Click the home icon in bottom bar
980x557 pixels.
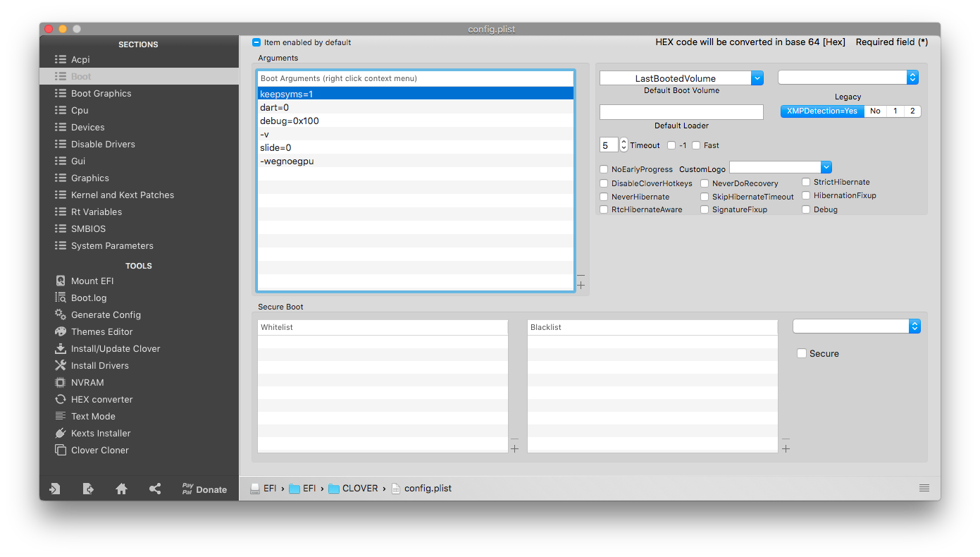(x=121, y=489)
